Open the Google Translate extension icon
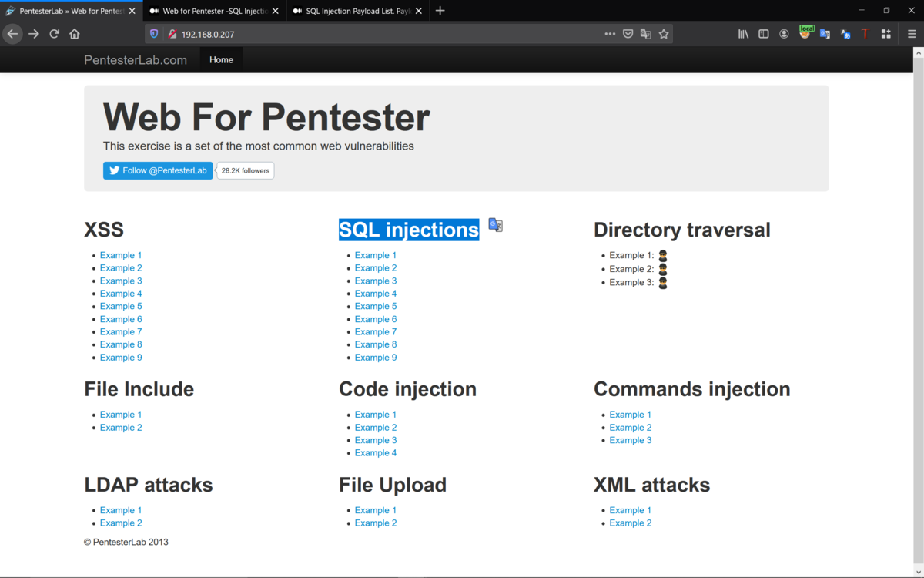This screenshot has width=924, height=578. point(825,34)
